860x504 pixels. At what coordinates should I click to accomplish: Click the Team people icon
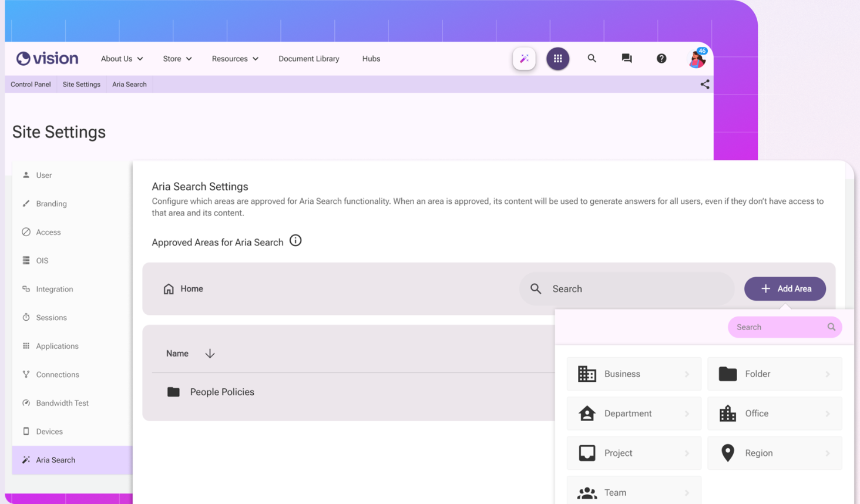click(587, 493)
